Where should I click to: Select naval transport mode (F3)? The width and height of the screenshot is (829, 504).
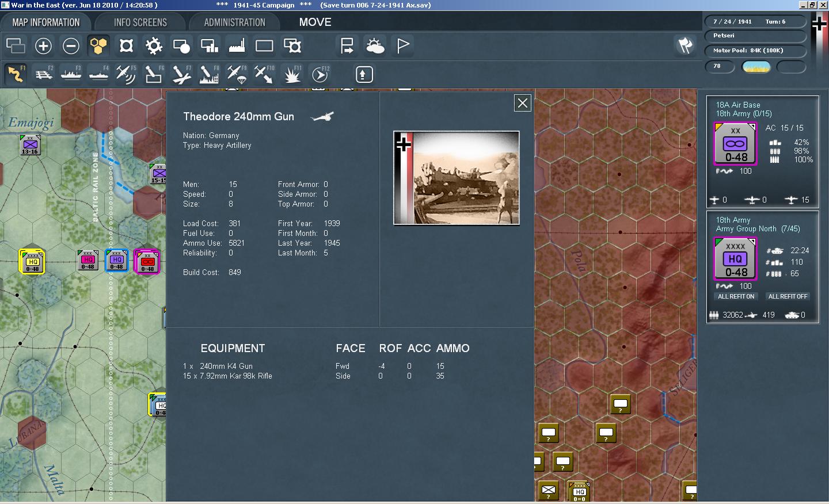pyautogui.click(x=71, y=74)
